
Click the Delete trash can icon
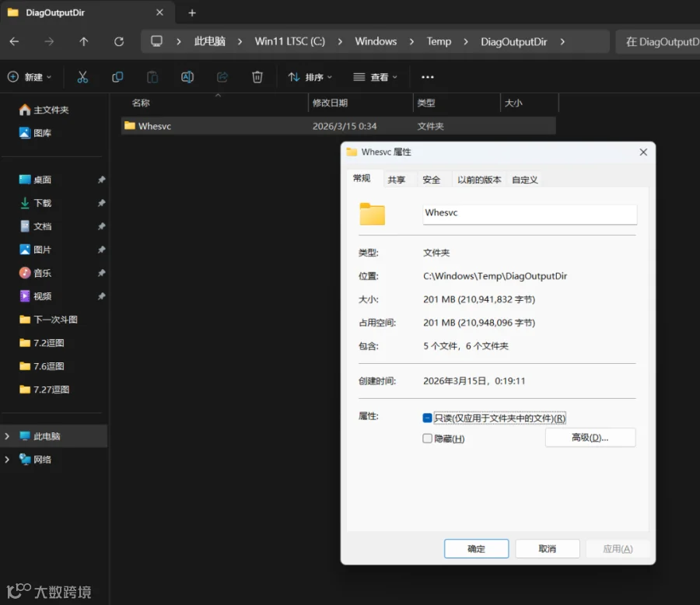coord(257,77)
